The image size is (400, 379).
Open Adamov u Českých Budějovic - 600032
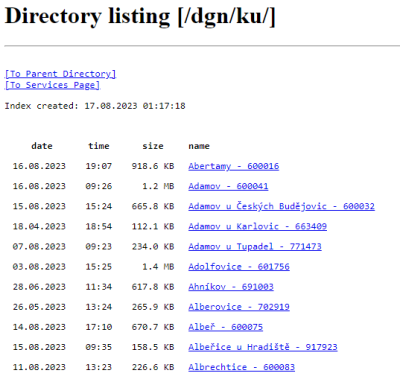[282, 206]
